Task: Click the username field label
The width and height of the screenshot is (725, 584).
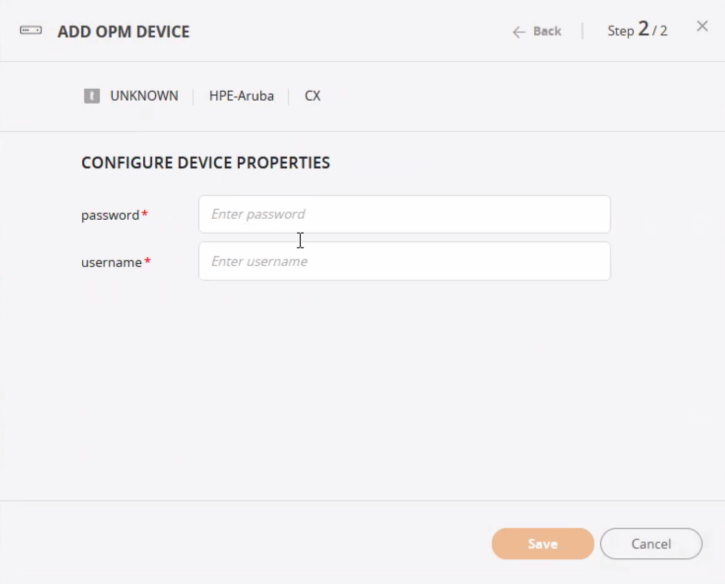Action: (111, 262)
